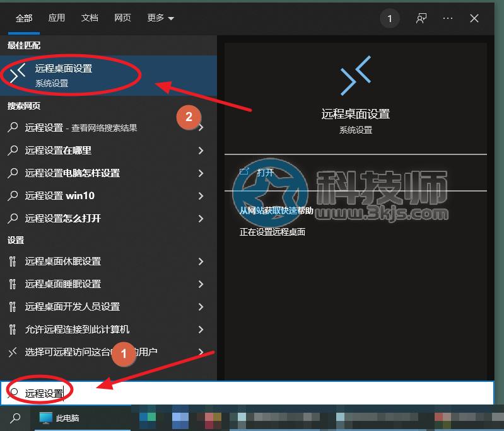Viewport: 504px width, 431px height.
Task: Click the taskbar search magnifier icon
Action: (15, 418)
